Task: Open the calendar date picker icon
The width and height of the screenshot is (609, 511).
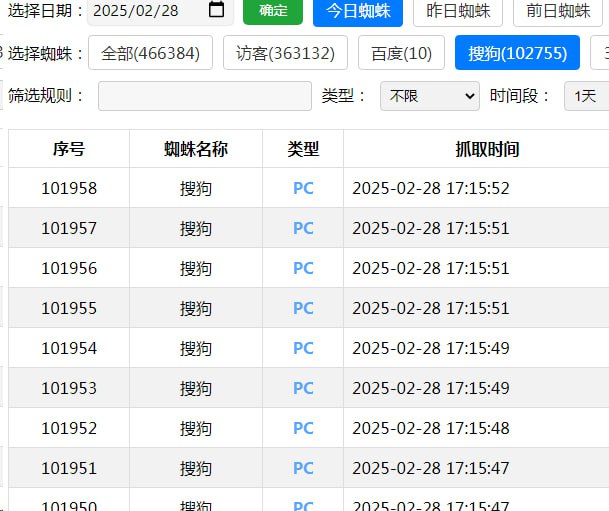Action: (x=216, y=10)
